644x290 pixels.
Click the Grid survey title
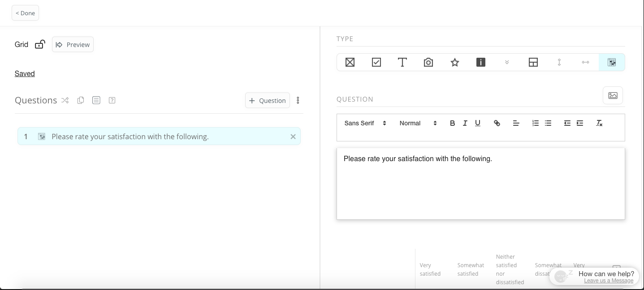coord(22,44)
